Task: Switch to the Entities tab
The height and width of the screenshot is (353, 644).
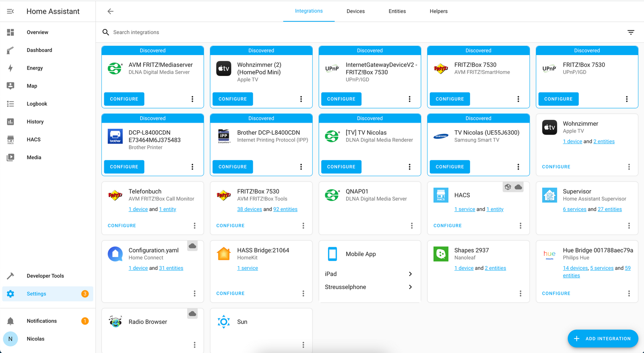Action: click(397, 11)
